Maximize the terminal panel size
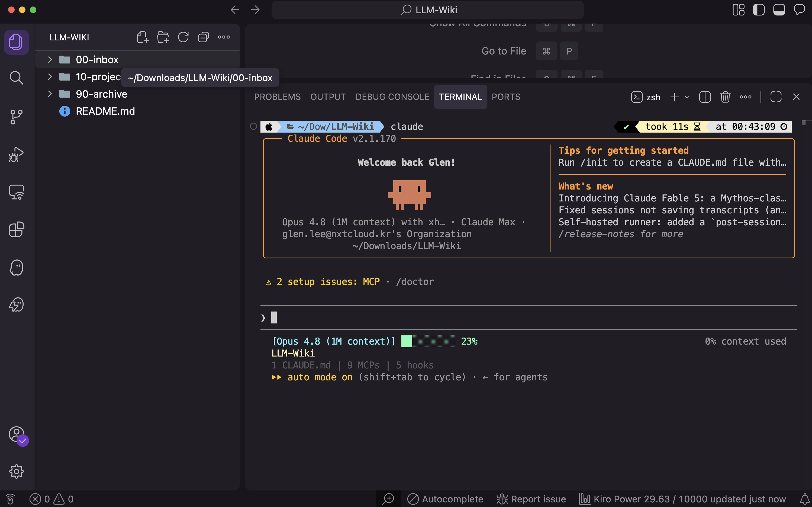The width and height of the screenshot is (812, 507). 776,97
